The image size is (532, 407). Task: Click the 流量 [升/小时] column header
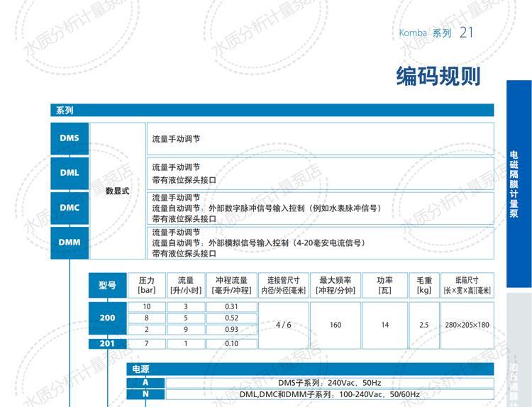pos(186,285)
